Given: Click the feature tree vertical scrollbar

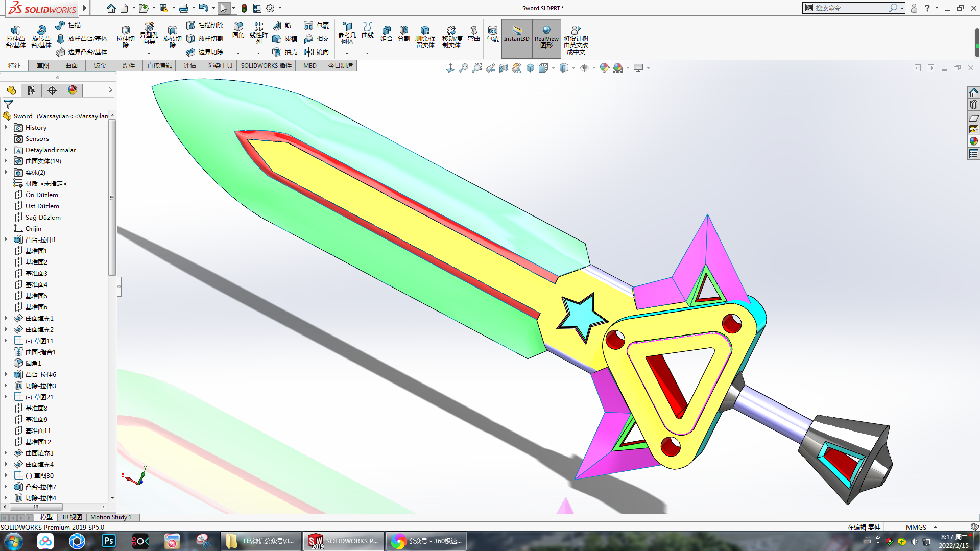Looking at the screenshot, I should [112, 197].
